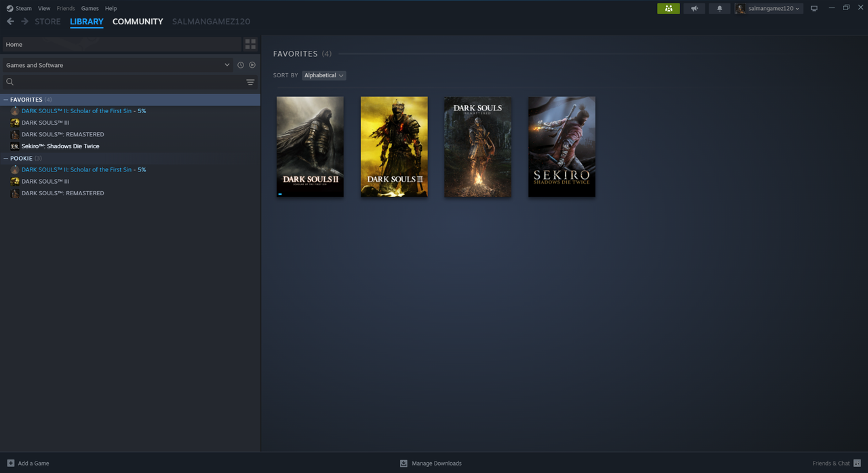Toggle sort by recent activity clock icon

tap(241, 65)
